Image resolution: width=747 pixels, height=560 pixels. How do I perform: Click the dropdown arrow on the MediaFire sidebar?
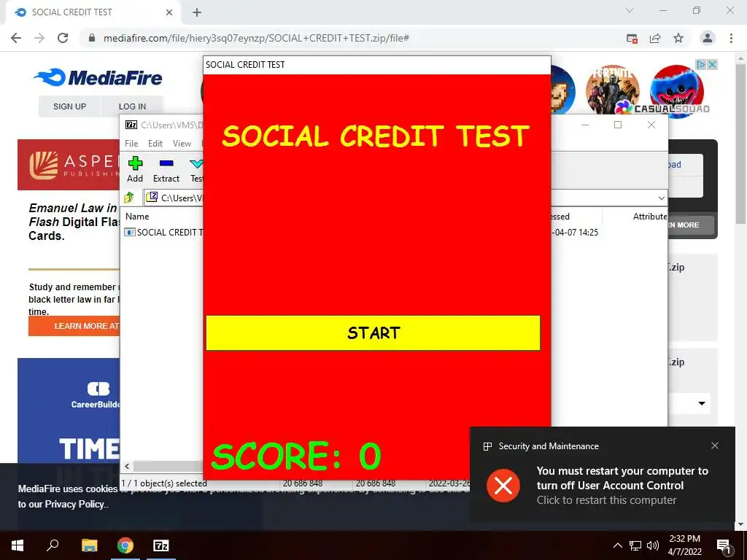point(702,403)
